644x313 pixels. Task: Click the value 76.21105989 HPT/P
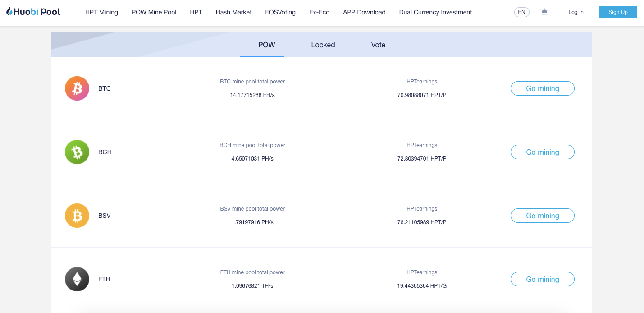point(422,222)
